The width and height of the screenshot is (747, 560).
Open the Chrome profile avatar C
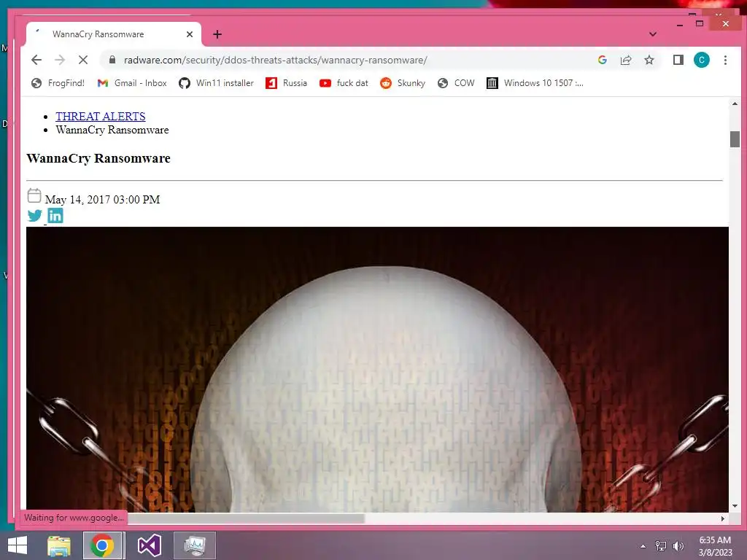(701, 60)
